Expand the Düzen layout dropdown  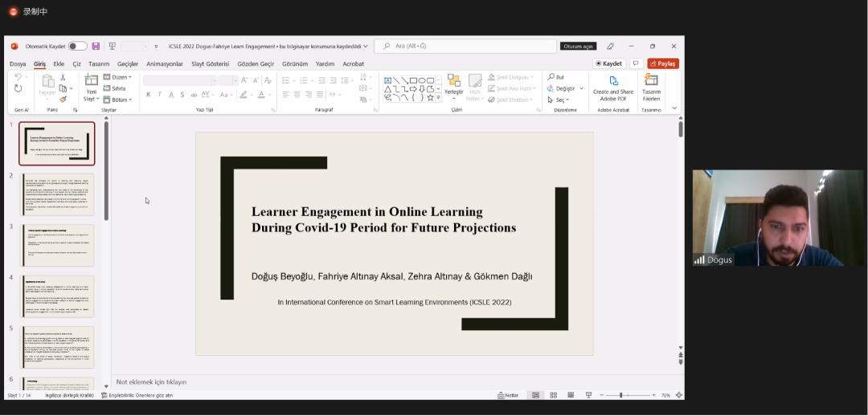[x=121, y=77]
